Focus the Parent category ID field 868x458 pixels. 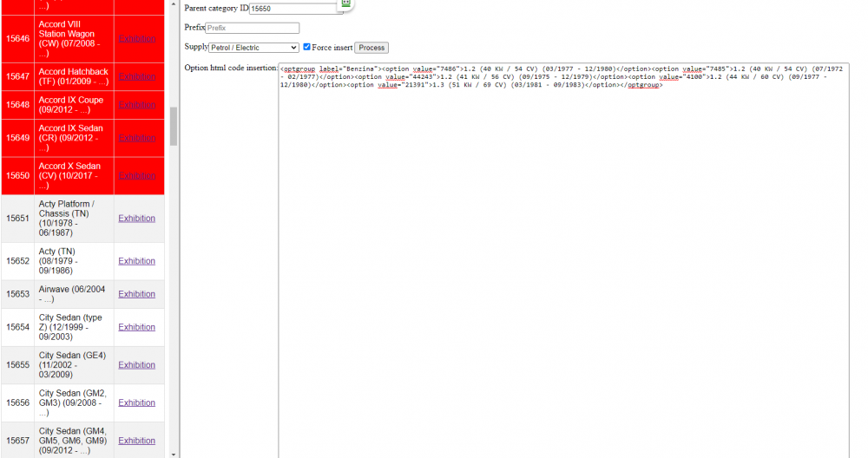(296, 9)
